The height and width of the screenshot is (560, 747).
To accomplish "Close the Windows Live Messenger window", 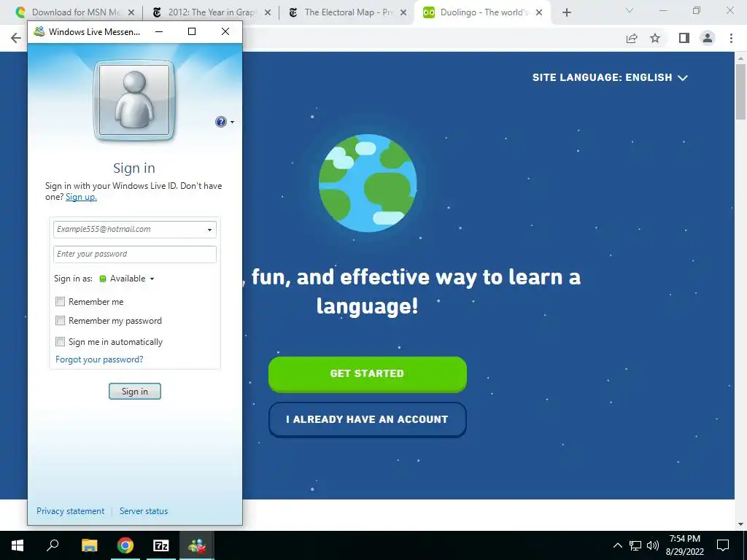I will (x=225, y=31).
